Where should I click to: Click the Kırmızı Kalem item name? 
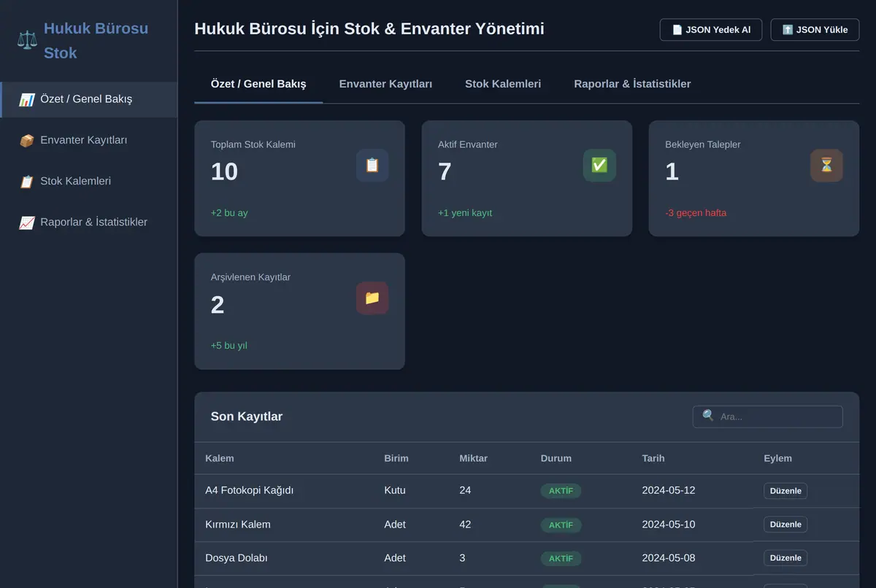238,525
